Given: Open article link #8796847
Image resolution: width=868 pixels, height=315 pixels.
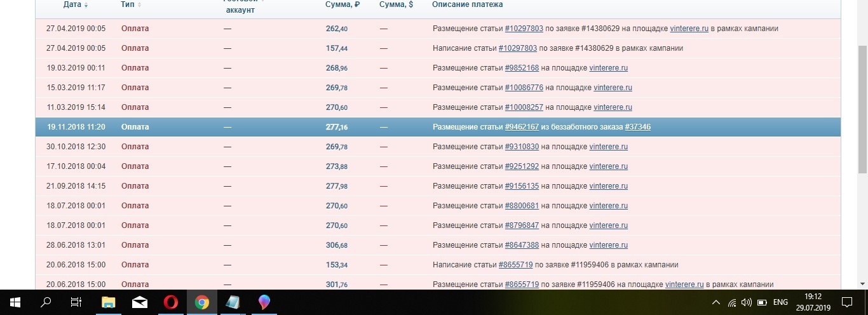Looking at the screenshot, I should [522, 225].
